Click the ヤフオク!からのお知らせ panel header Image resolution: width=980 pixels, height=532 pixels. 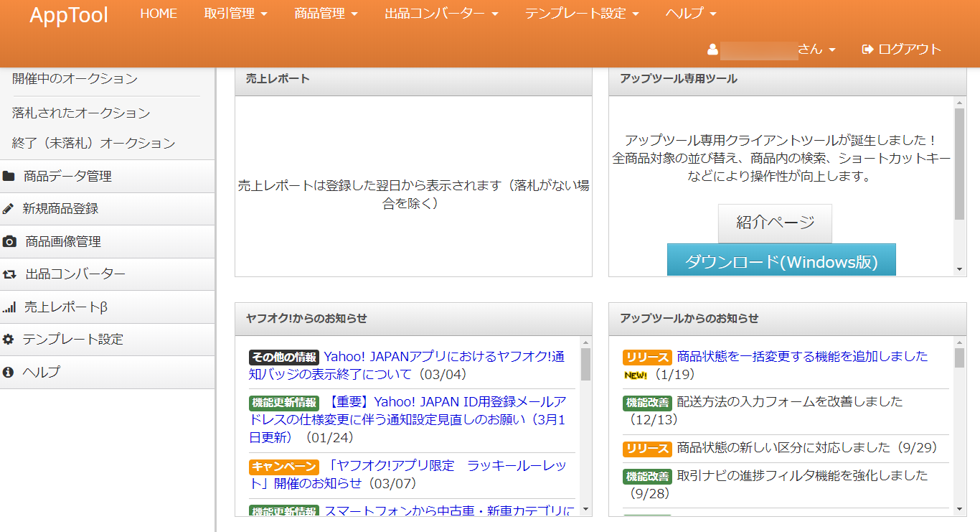(413, 319)
